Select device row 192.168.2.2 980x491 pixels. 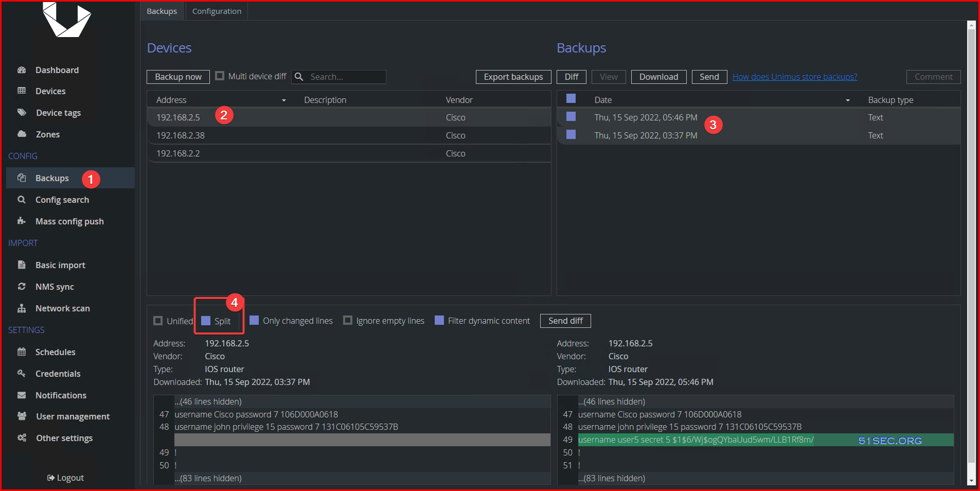click(349, 153)
